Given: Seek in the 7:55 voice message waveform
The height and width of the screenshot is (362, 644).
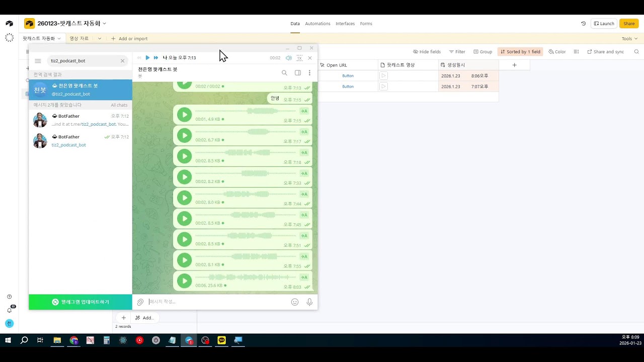Looking at the screenshot, I should [x=246, y=256].
